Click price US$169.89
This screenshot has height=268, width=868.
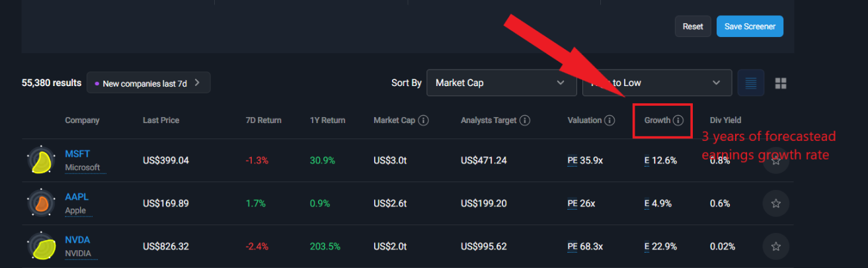pos(166,203)
